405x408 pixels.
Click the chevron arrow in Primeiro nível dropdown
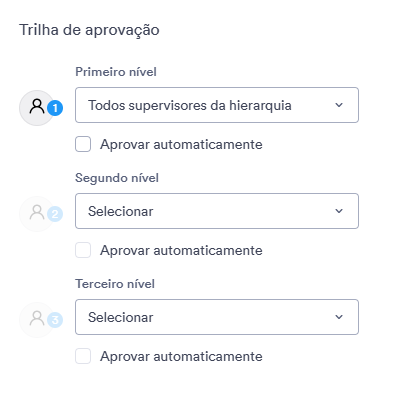[x=339, y=105]
